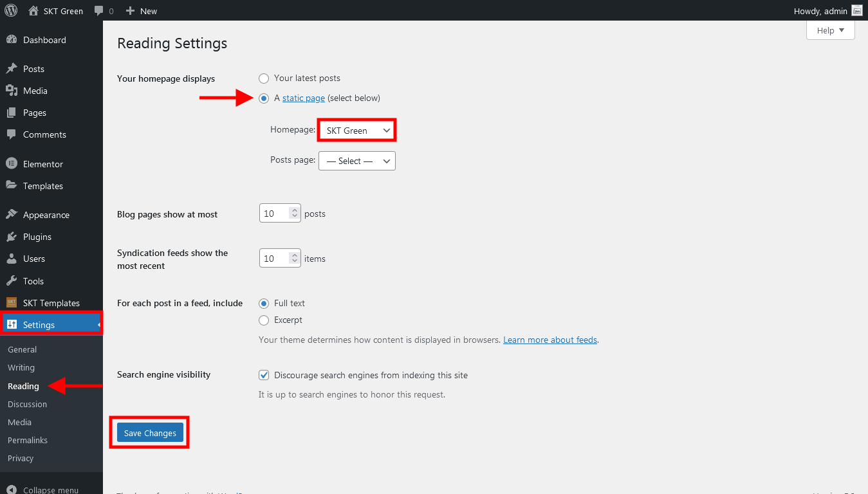Toggle Discourage search engines checkbox
Viewport: 868px width, 494px height.
point(264,375)
